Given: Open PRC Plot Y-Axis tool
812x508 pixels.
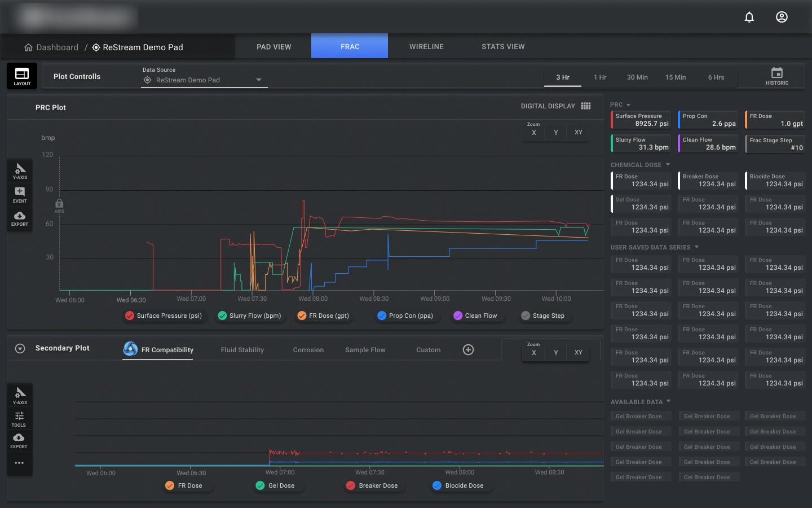Looking at the screenshot, I should click(20, 171).
